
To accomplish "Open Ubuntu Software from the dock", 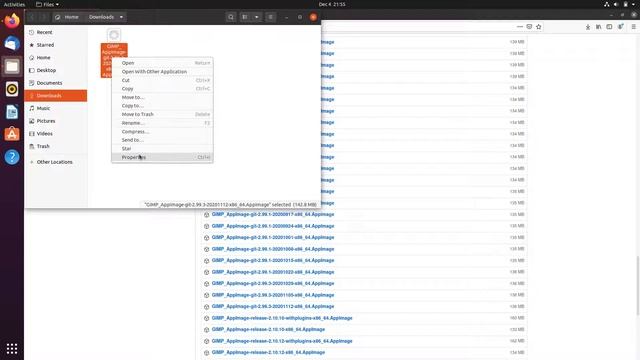I will (x=12, y=134).
